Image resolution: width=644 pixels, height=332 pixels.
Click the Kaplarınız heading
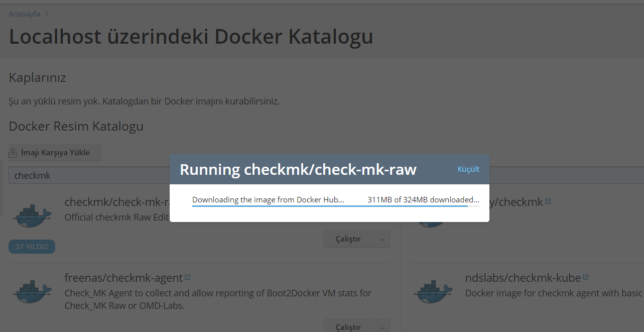pyautogui.click(x=38, y=78)
